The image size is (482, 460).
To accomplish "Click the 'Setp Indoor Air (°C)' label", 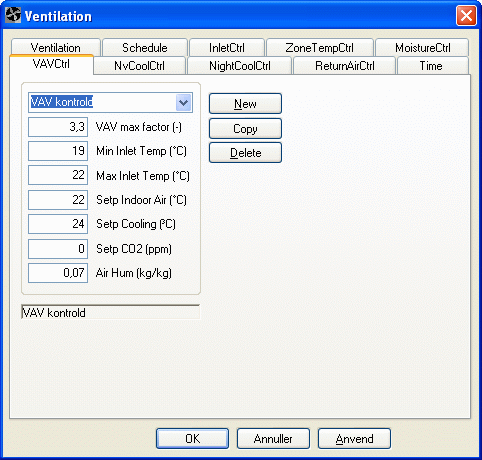I will click(x=141, y=200).
